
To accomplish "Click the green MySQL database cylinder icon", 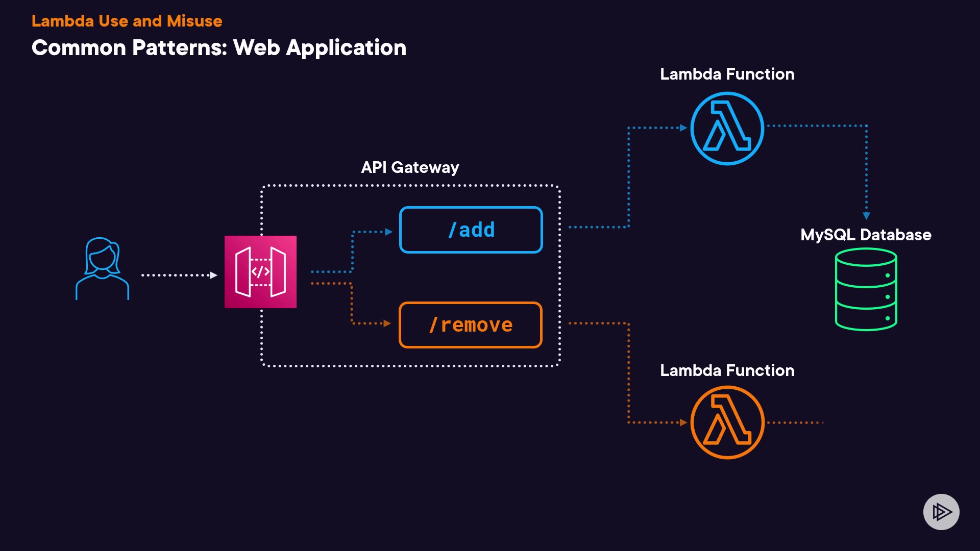I will [x=866, y=289].
